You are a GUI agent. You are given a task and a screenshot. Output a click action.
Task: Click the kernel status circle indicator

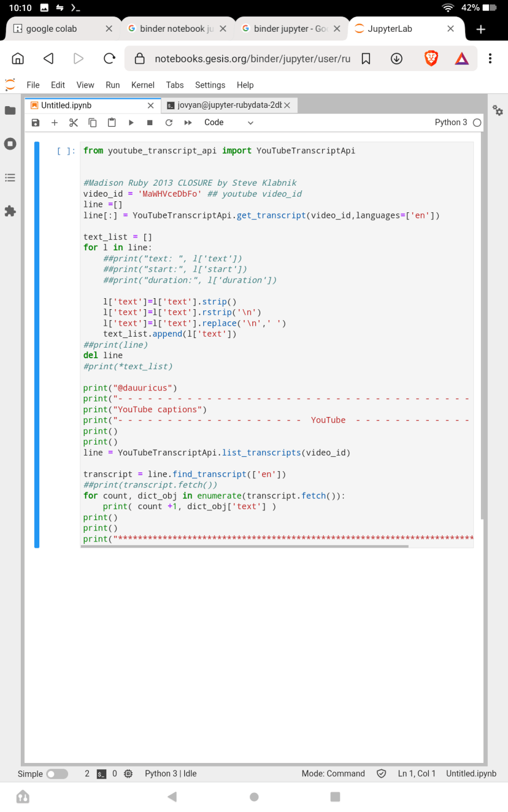(x=477, y=123)
